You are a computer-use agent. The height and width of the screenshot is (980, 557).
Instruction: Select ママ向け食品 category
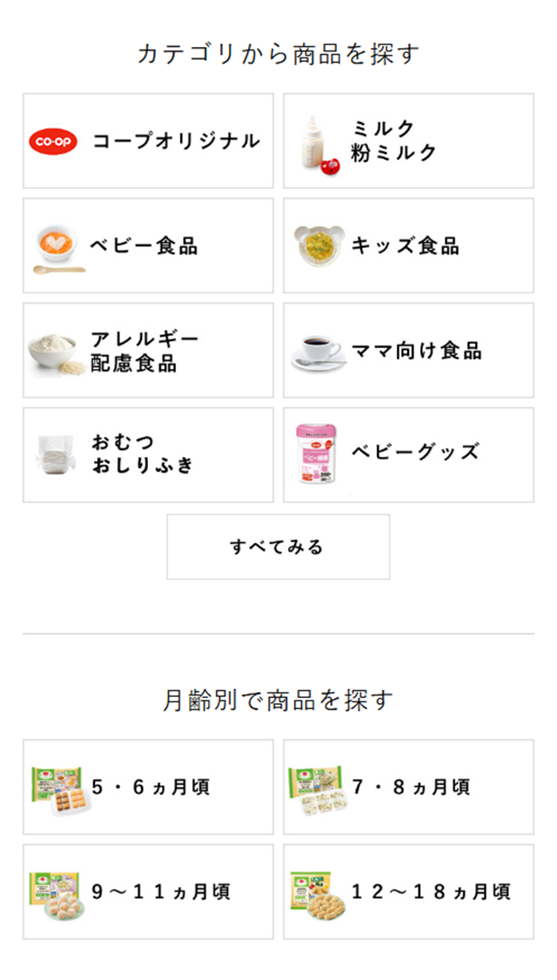pyautogui.click(x=416, y=351)
